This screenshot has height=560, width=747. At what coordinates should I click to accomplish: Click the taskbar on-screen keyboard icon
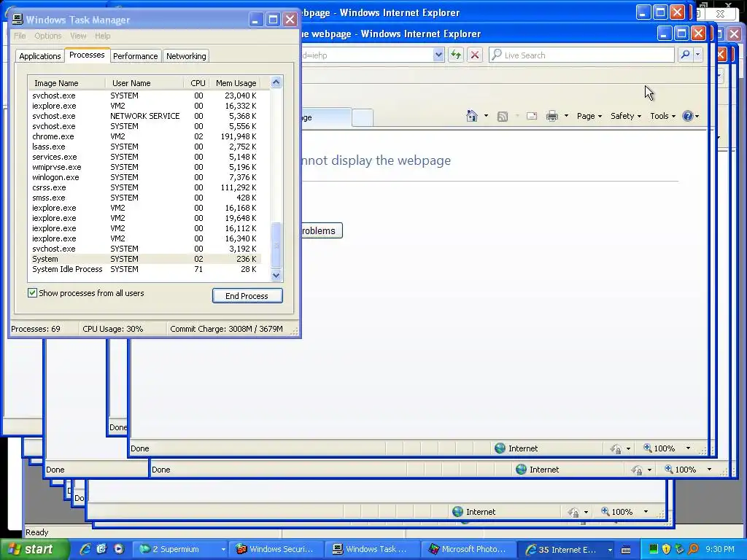click(x=626, y=550)
